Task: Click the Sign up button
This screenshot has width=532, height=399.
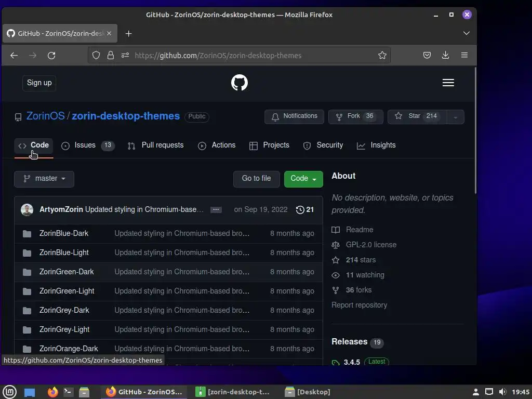Action: 39,83
